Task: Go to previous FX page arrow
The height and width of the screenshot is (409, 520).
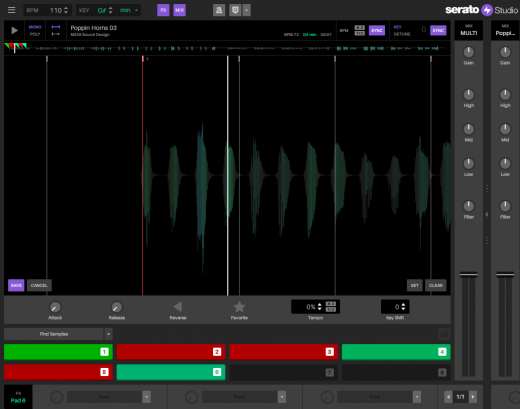Action: click(x=448, y=397)
